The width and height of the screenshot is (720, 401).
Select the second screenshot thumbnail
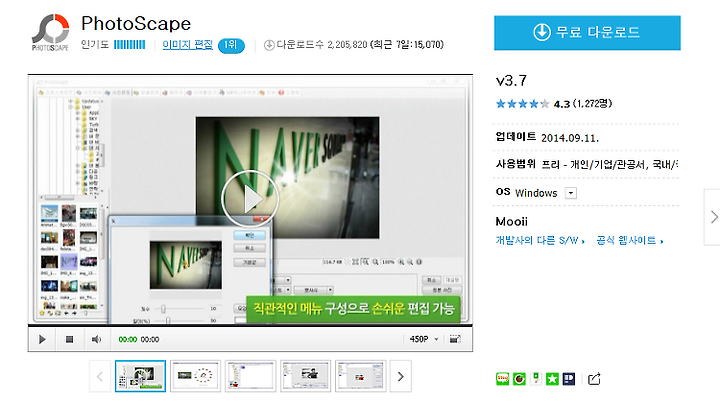pyautogui.click(x=196, y=376)
